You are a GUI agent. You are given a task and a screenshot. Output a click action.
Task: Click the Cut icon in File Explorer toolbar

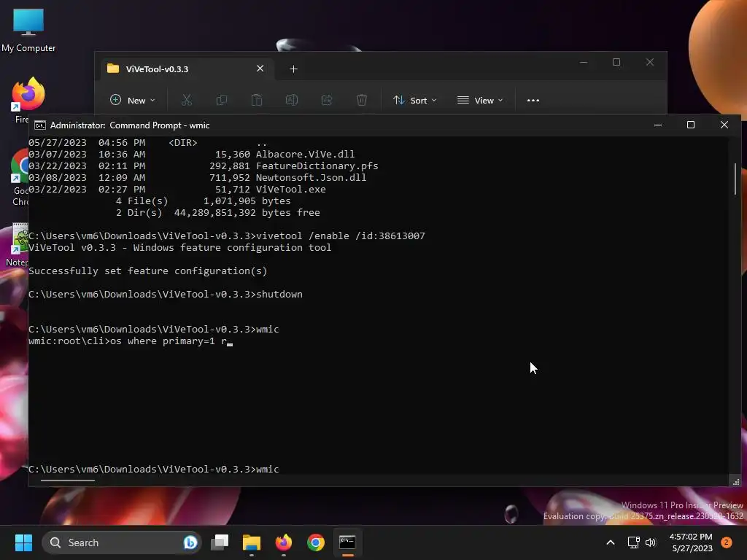pos(186,100)
